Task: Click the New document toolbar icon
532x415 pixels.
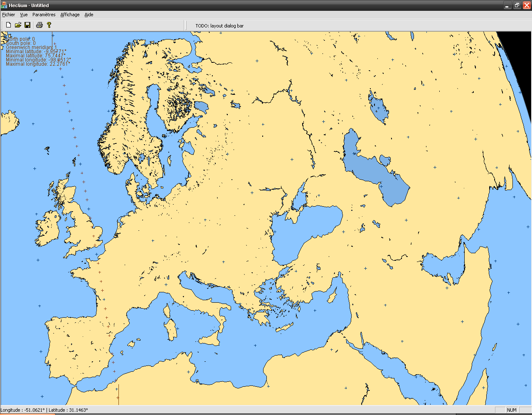Action: (8, 25)
